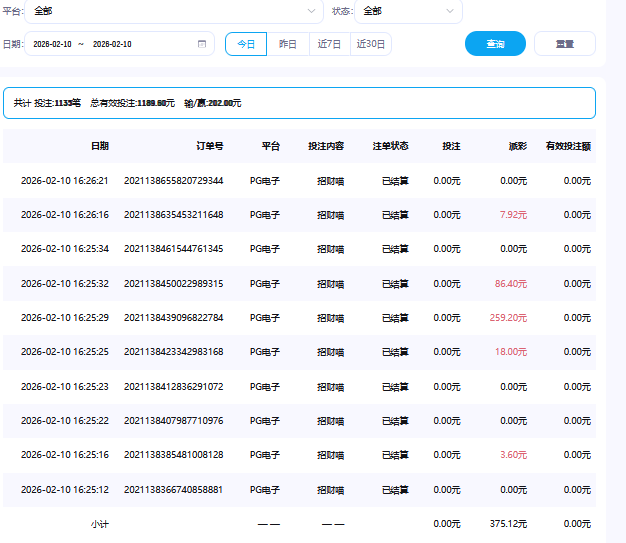Click the date 2026-02-10 16:25:23

click(x=65, y=387)
